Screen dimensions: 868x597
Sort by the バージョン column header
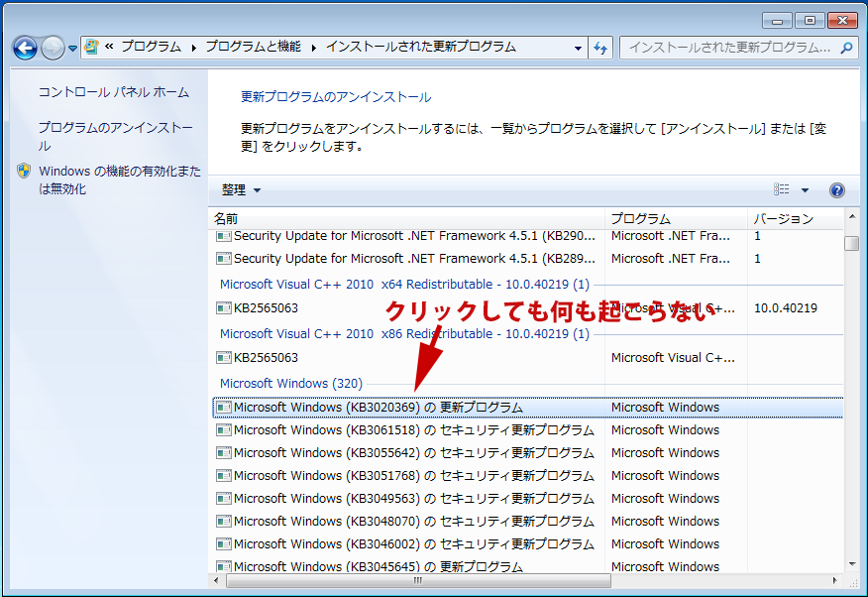coord(796,219)
